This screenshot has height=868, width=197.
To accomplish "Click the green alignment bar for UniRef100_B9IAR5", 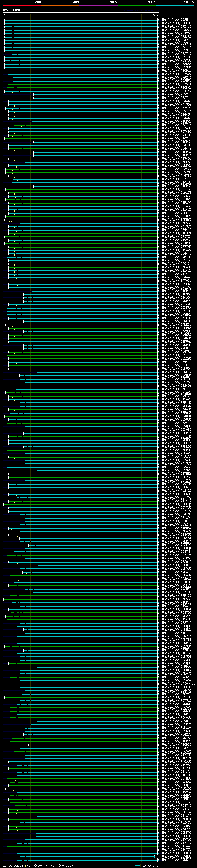I will 82,392.
